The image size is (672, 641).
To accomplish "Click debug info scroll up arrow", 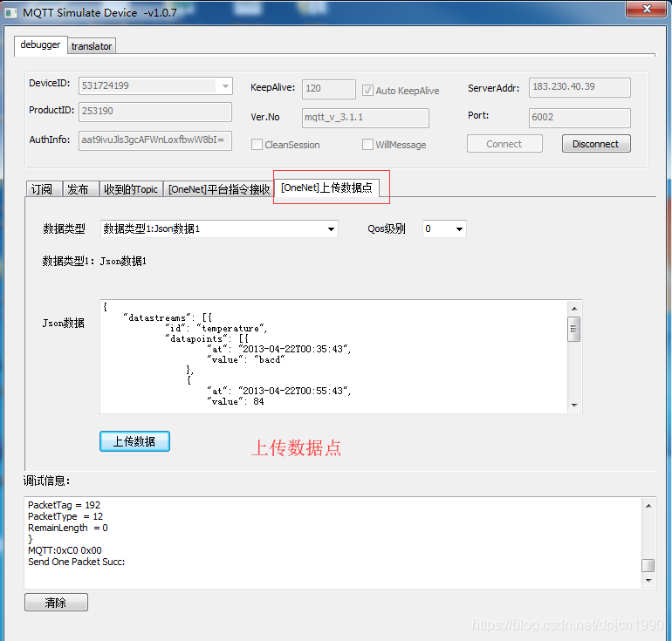I will click(648, 506).
